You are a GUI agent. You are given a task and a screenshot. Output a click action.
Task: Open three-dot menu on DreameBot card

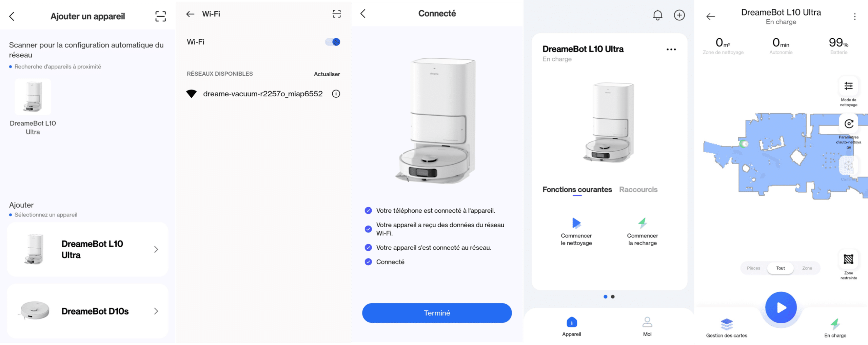click(x=671, y=50)
